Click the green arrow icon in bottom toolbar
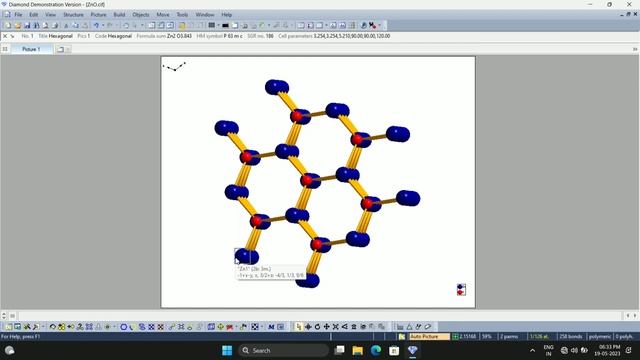640x360 pixels. point(220,327)
